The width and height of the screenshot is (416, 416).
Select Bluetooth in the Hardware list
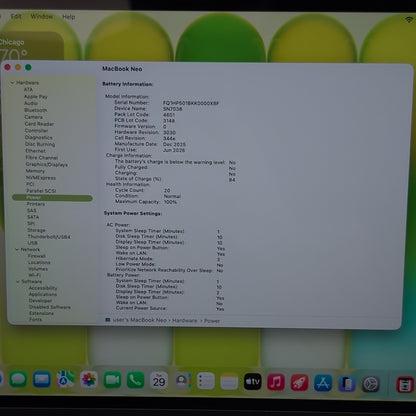click(x=36, y=110)
